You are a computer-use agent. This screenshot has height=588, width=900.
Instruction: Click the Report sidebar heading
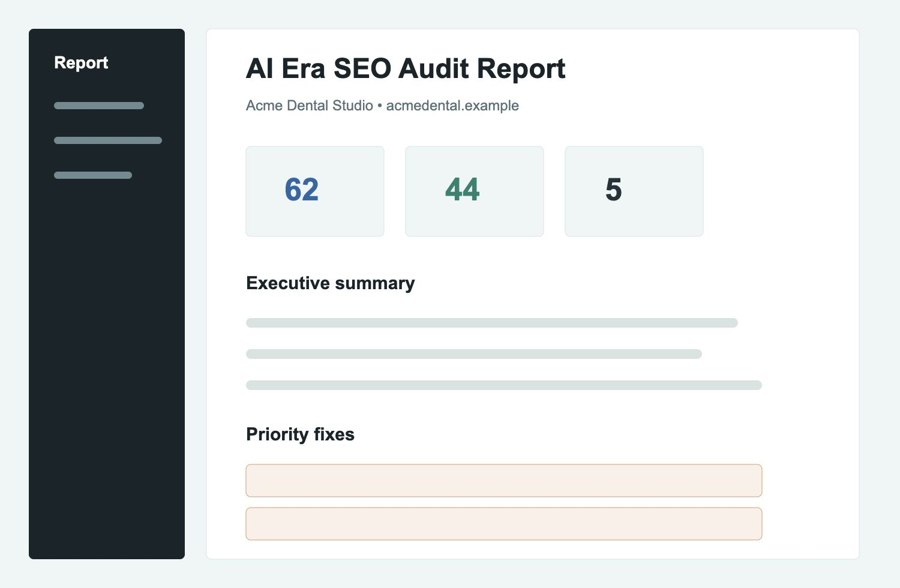pyautogui.click(x=81, y=63)
